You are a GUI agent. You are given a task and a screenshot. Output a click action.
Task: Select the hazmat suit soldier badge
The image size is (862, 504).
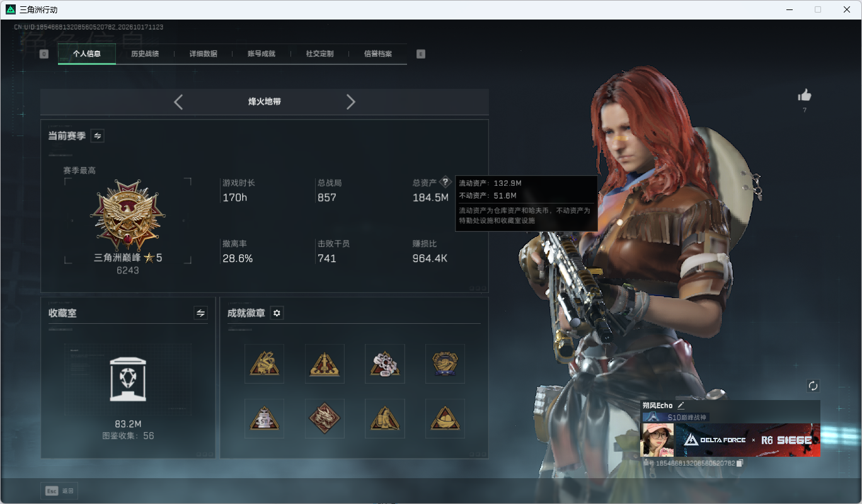385,418
